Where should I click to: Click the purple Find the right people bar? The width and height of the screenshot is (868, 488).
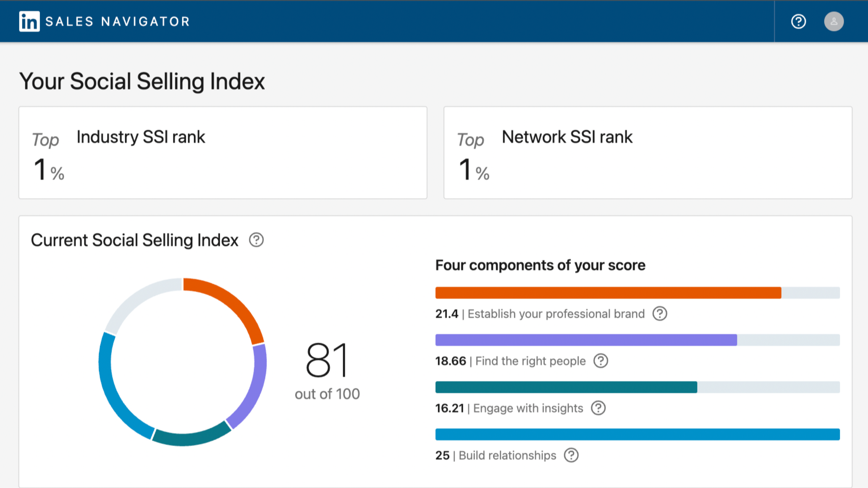pyautogui.click(x=586, y=340)
